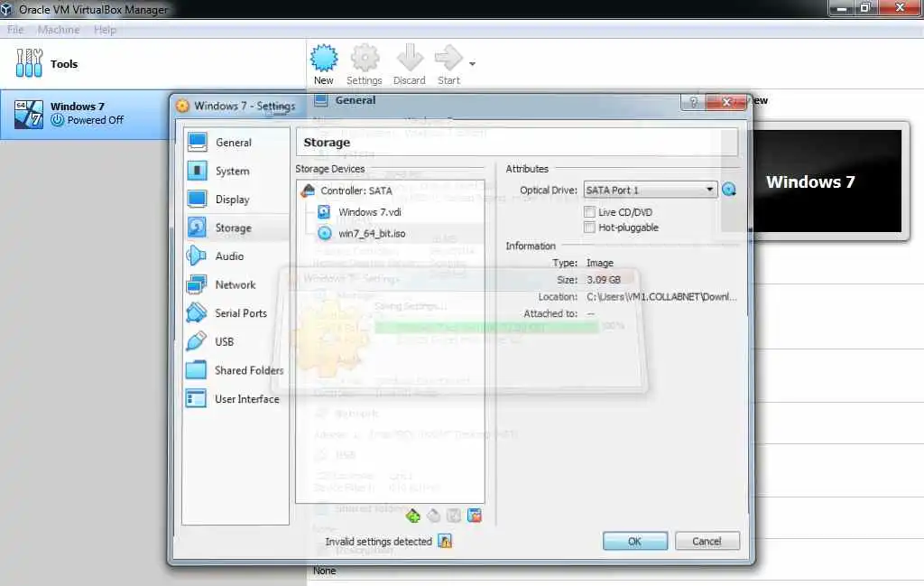Click the Network computers icon in sidebar

tap(196, 284)
